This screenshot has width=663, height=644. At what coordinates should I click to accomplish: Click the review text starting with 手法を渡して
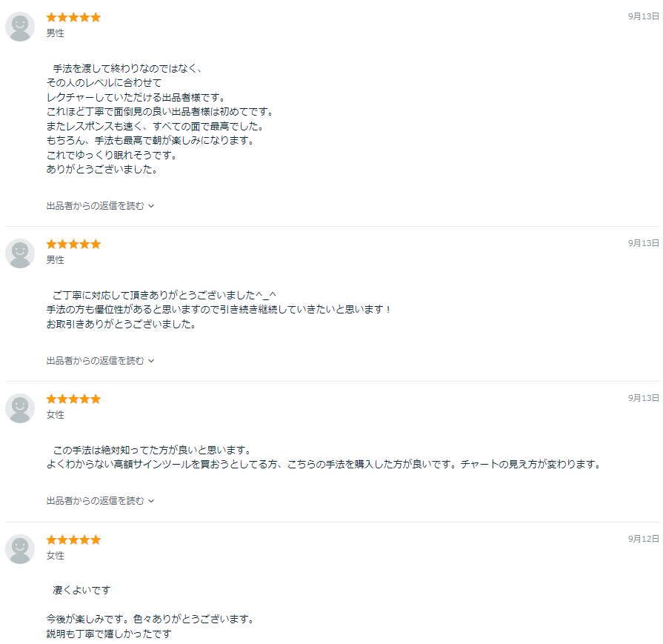point(161,119)
